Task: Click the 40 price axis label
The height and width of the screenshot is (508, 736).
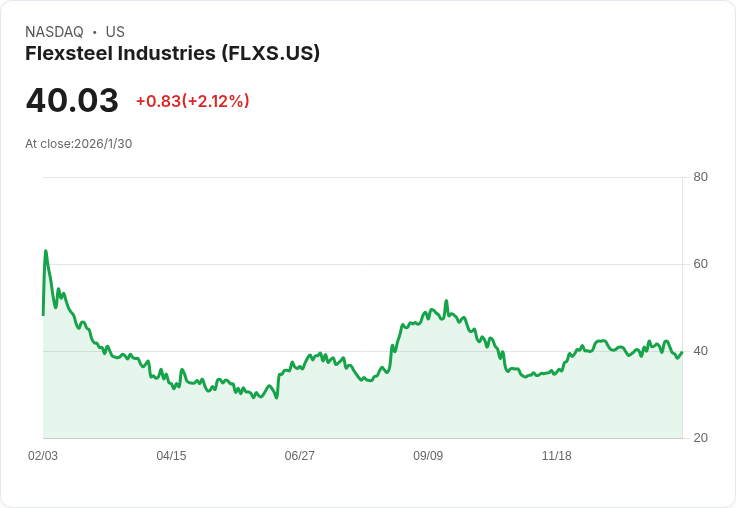Action: click(x=700, y=351)
